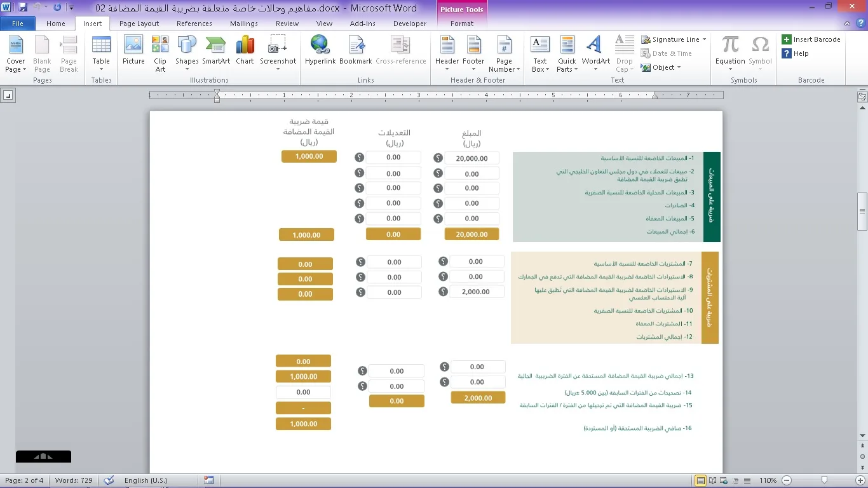Click the zoom slider handle

pos(824,480)
